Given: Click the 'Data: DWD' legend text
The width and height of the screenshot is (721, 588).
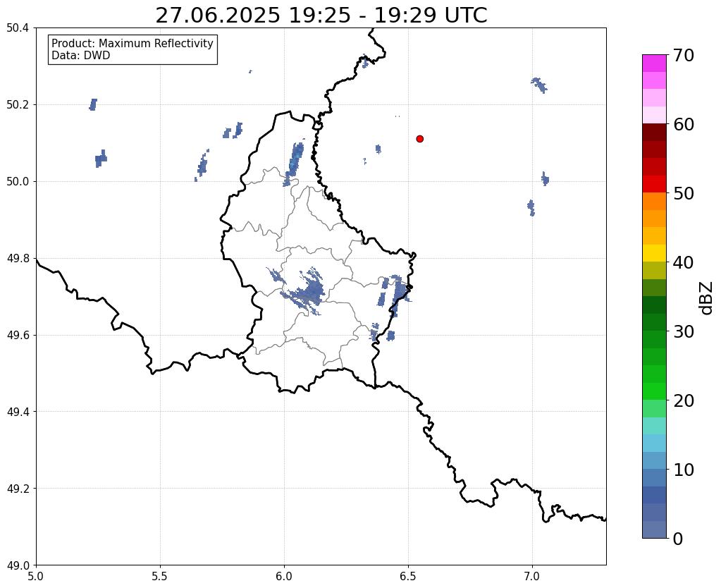Looking at the screenshot, I should [81, 56].
